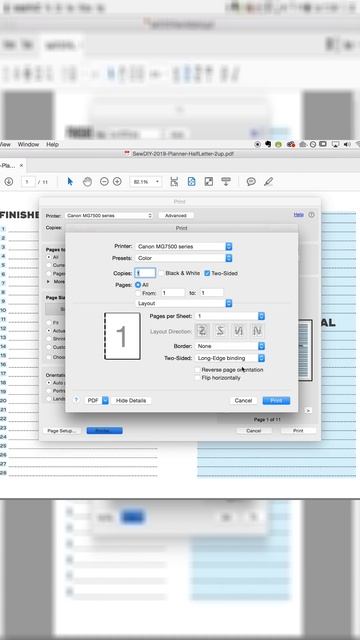Open the Printer dropdown in front Print dialog
Viewport: 360px width, 640px height.
pos(184,247)
